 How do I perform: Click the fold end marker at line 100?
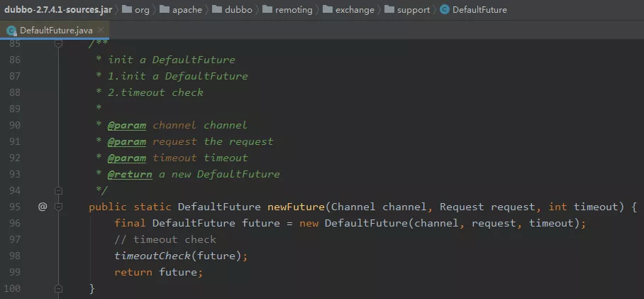(58, 288)
